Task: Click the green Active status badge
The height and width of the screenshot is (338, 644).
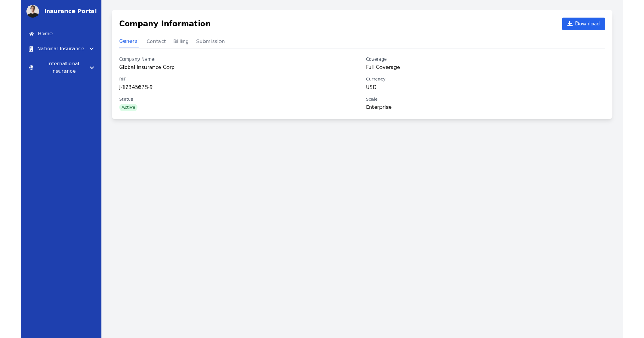Action: 128,107
